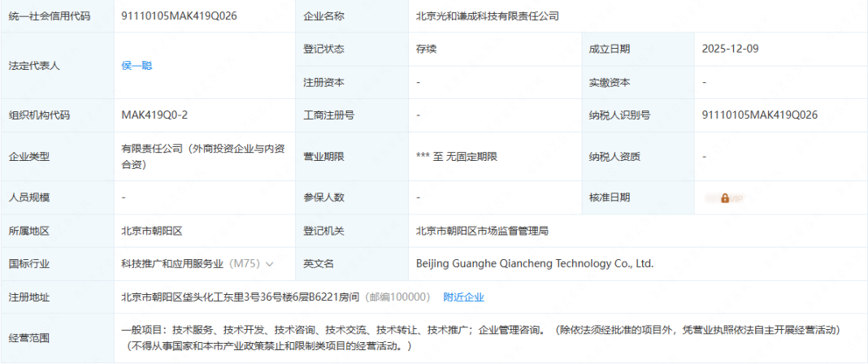Open legal representative 侯一聪 link

click(137, 65)
